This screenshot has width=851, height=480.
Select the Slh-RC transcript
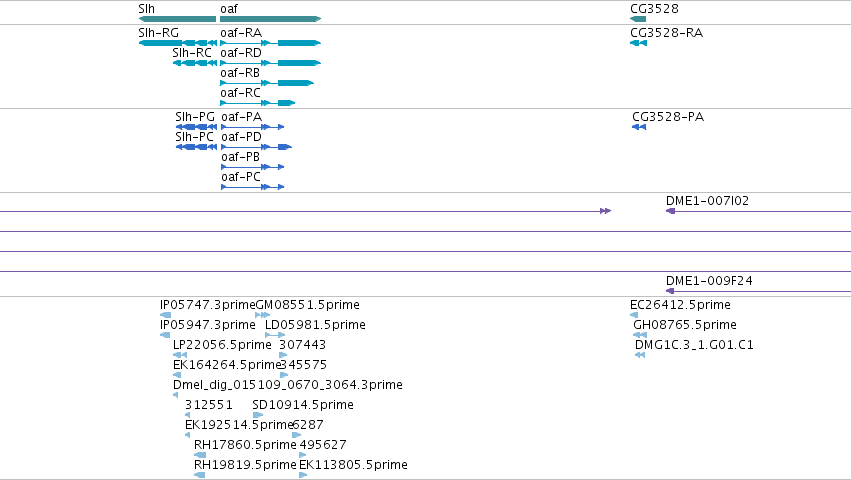[x=194, y=63]
